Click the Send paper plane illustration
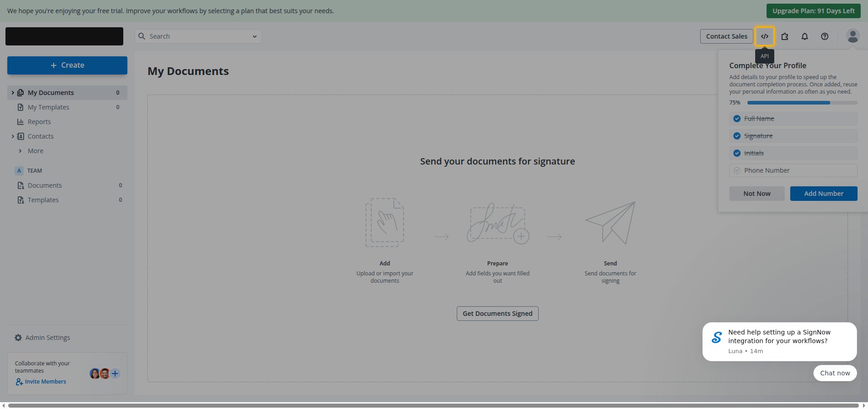868x409 pixels. [x=611, y=223]
